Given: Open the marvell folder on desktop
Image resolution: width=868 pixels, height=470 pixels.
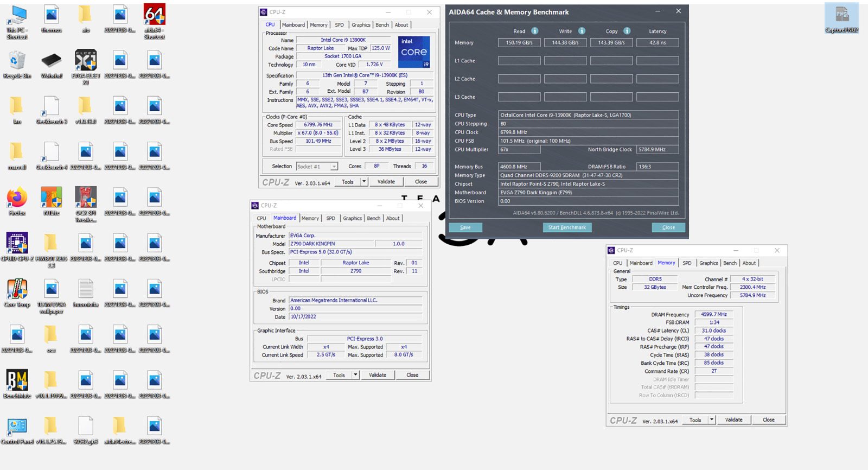Looking at the screenshot, I should pyautogui.click(x=17, y=156).
